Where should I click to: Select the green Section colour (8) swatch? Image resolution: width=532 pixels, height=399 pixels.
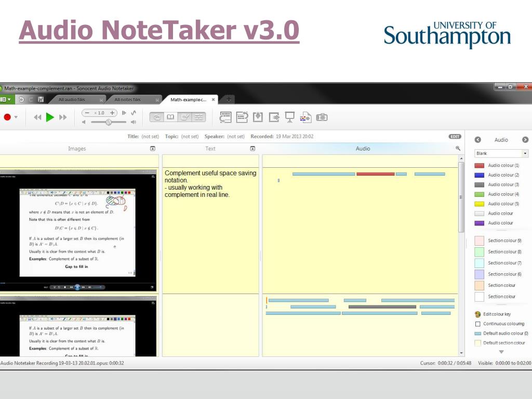[x=479, y=252]
